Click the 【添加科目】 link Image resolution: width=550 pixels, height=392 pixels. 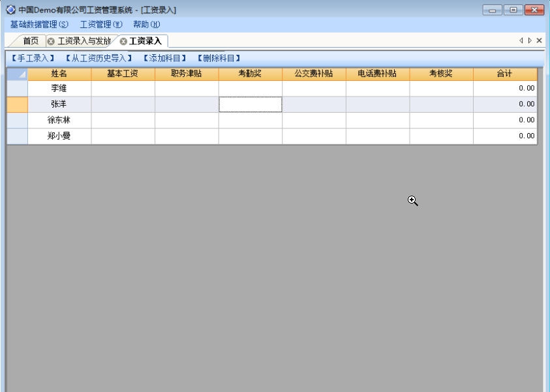pyautogui.click(x=165, y=58)
